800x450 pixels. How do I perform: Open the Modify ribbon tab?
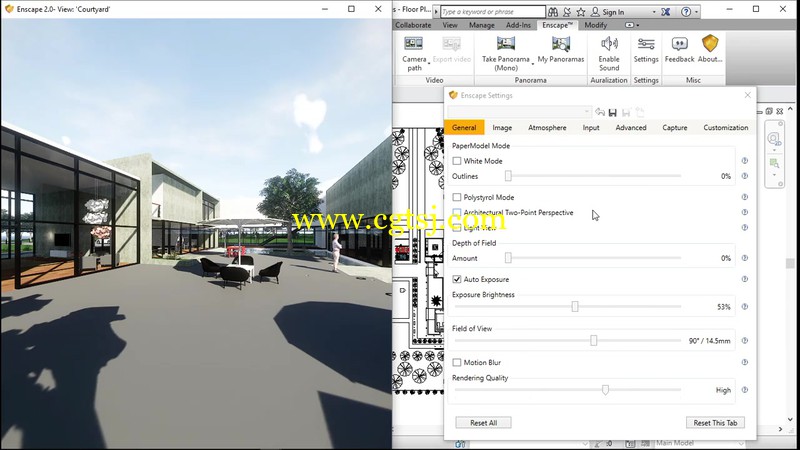click(595, 25)
